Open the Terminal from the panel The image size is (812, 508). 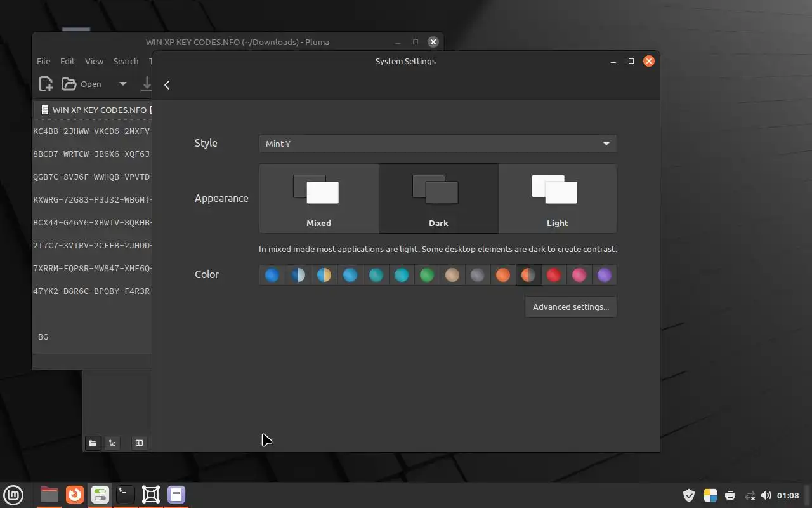point(126,495)
